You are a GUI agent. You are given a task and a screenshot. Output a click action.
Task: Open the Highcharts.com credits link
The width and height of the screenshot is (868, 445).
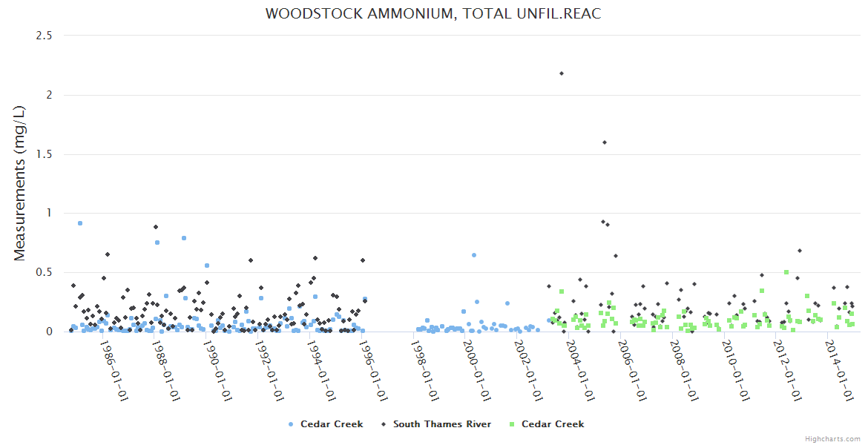tap(832, 438)
